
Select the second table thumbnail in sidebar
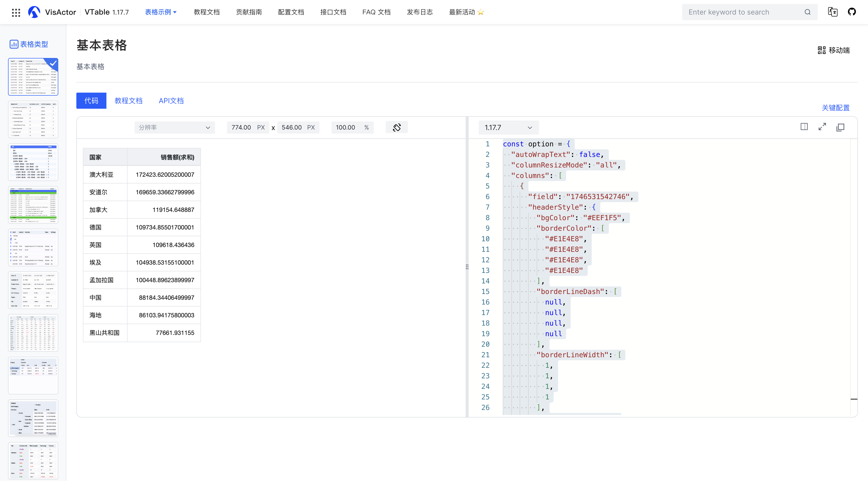pyautogui.click(x=33, y=119)
